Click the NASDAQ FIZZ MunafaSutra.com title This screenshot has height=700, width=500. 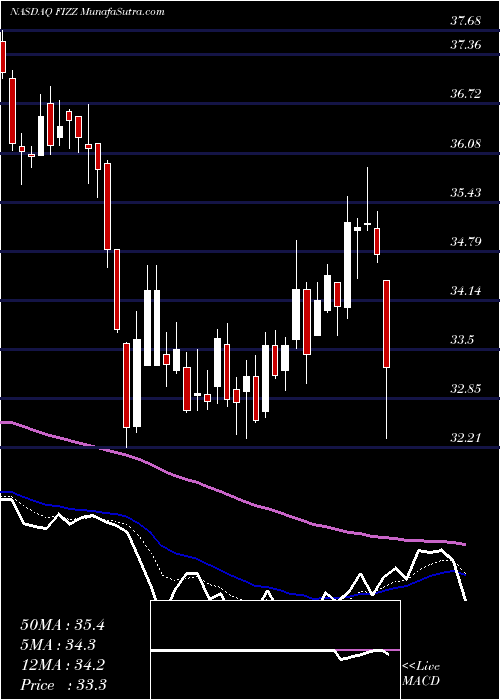[88, 12]
